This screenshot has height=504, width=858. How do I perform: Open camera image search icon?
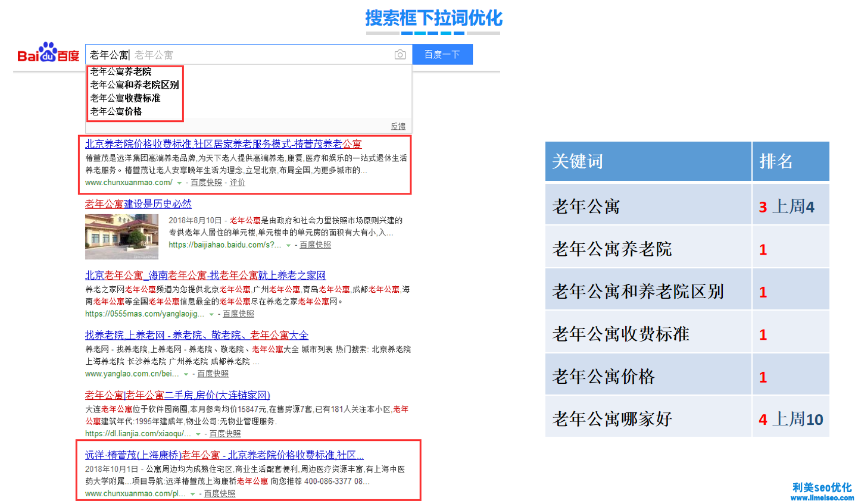pos(400,55)
